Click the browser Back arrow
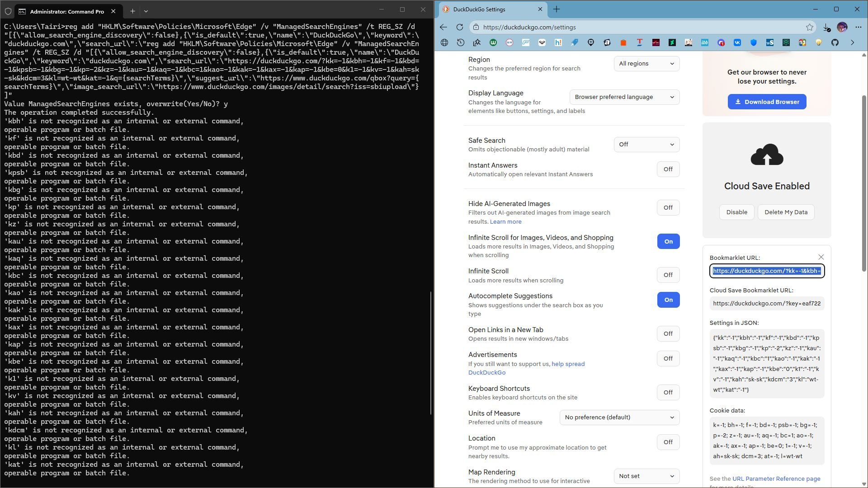Viewport: 868px width, 488px height. pos(443,27)
